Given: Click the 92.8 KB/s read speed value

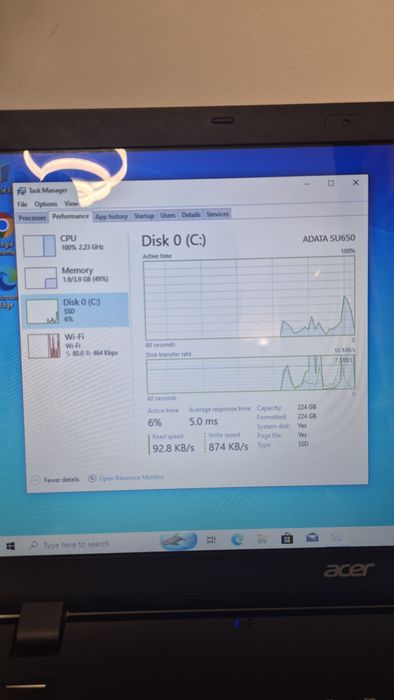Looking at the screenshot, I should [174, 448].
